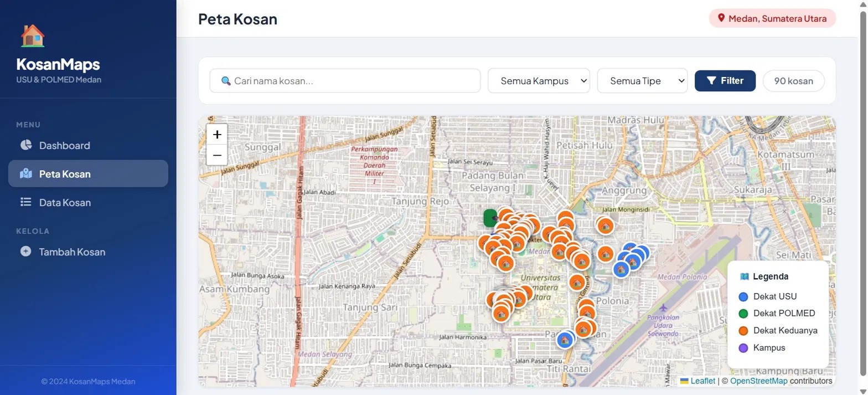Click the magnifier icon in search box
This screenshot has width=868, height=395.
coord(226,81)
